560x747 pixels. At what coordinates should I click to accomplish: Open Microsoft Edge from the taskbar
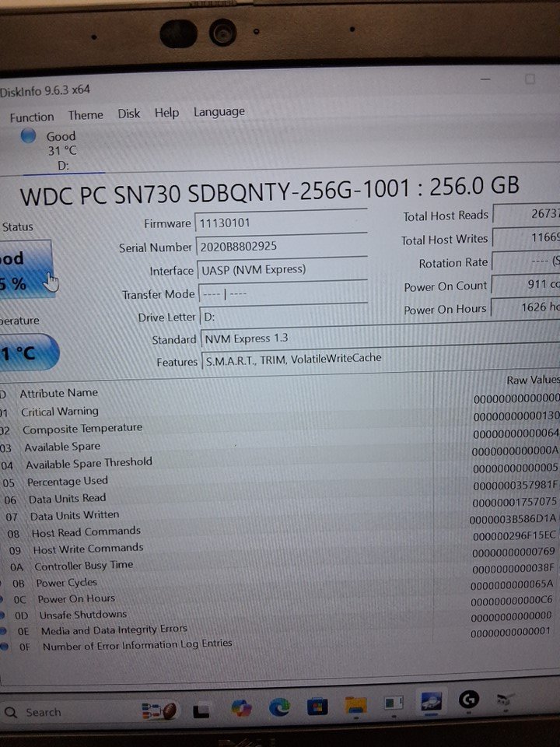[279, 707]
